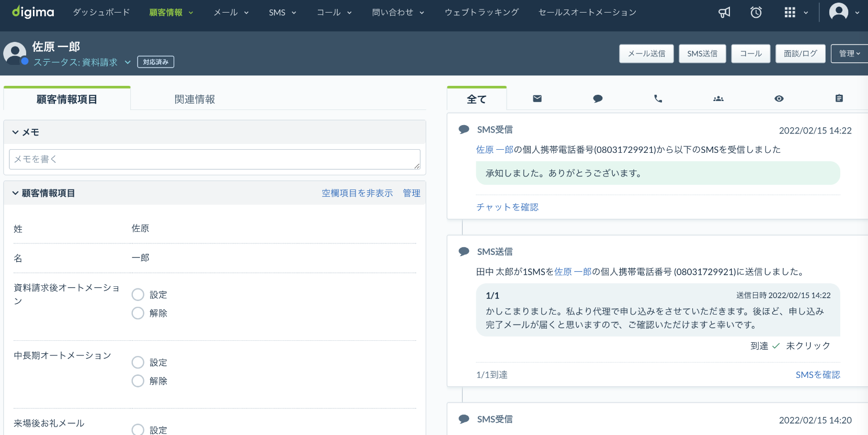Open the SMS dropdown in navigation
Image resolution: width=868 pixels, height=435 pixels.
click(x=282, y=12)
